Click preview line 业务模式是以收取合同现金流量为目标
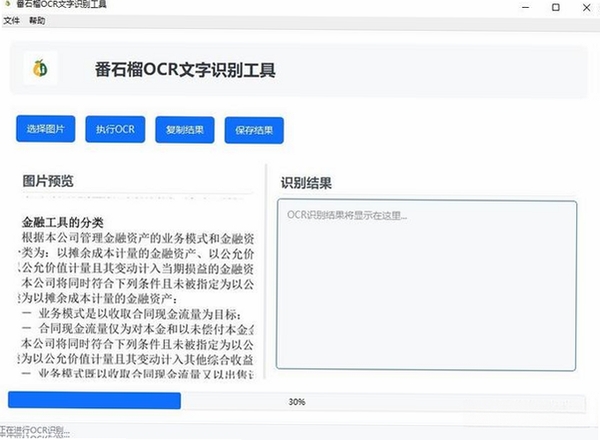 (139, 314)
